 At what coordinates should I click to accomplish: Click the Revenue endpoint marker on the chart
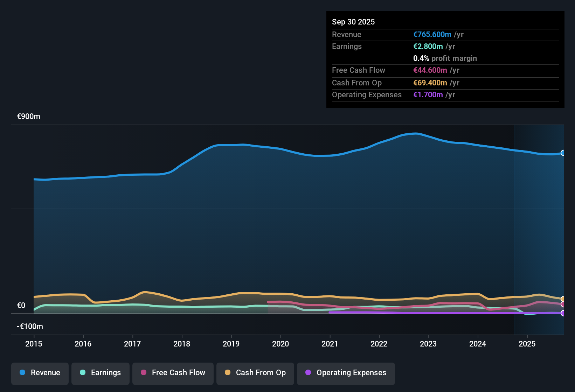563,153
